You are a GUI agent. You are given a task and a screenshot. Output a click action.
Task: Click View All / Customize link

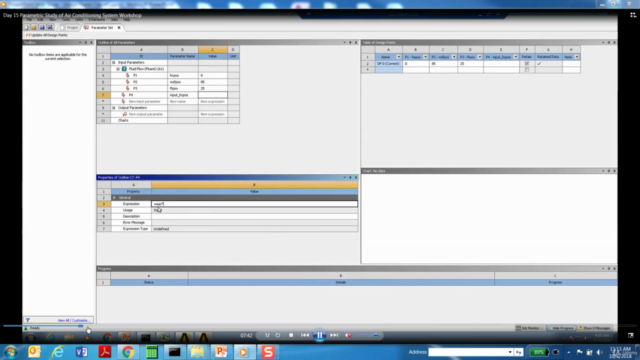(x=73, y=320)
